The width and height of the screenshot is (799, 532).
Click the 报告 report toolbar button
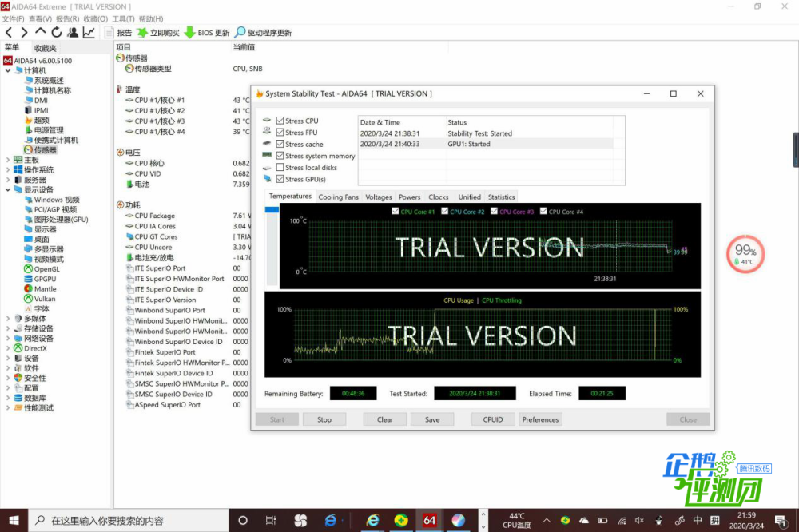(x=118, y=33)
